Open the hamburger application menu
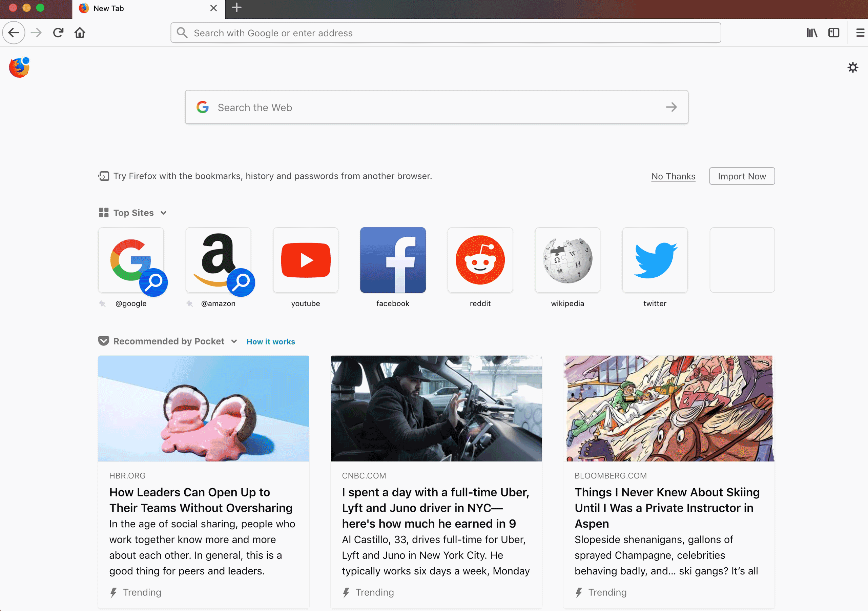868x611 pixels. click(x=860, y=33)
